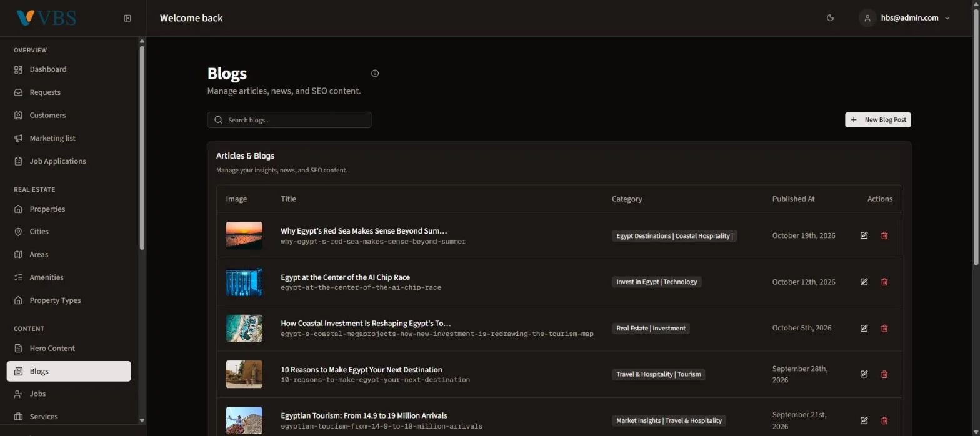Click the Search blogs input field
This screenshot has width=980, height=436.
point(289,120)
